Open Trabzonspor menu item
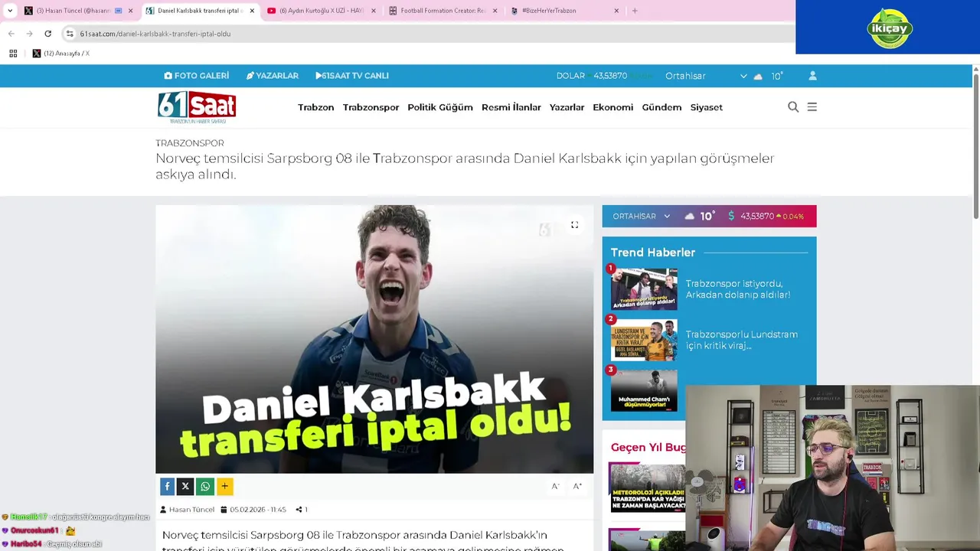This screenshot has width=980, height=551. click(x=371, y=107)
